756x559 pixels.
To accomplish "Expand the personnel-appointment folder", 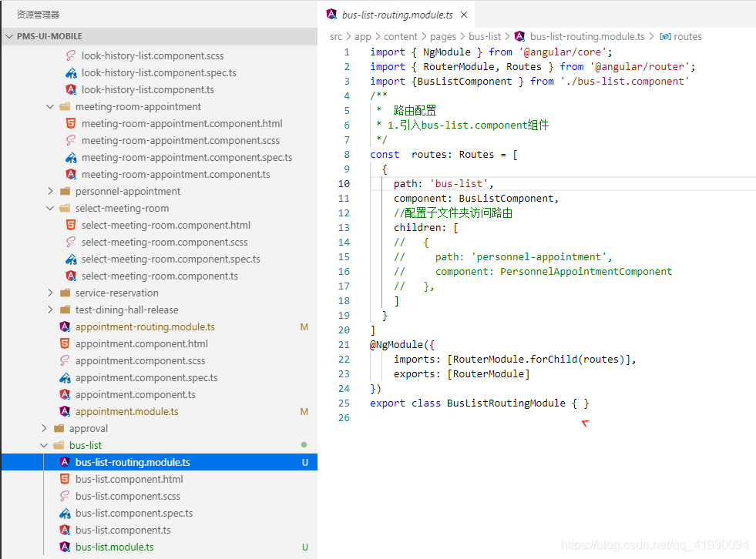I will tap(50, 191).
